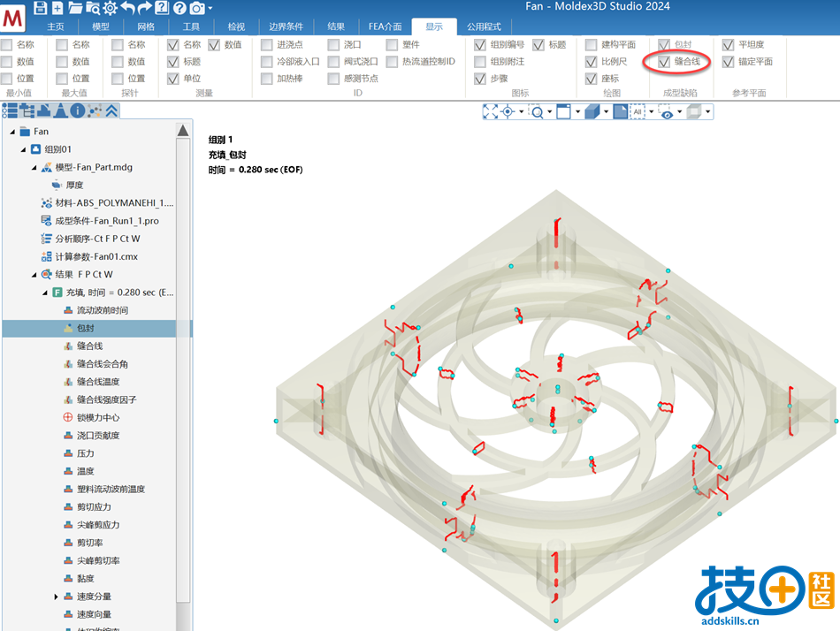Select 缝合线温度 result item
The image size is (840, 631).
click(x=98, y=382)
